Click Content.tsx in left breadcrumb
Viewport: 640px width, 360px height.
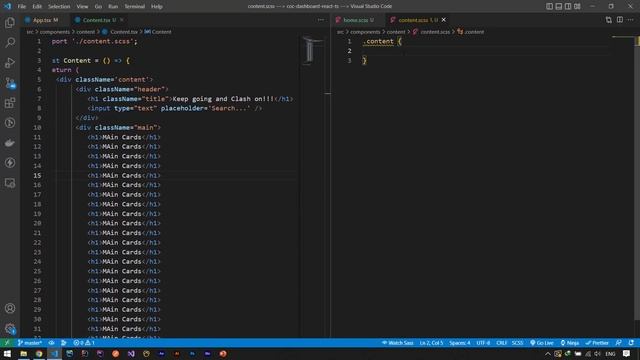tap(124, 32)
